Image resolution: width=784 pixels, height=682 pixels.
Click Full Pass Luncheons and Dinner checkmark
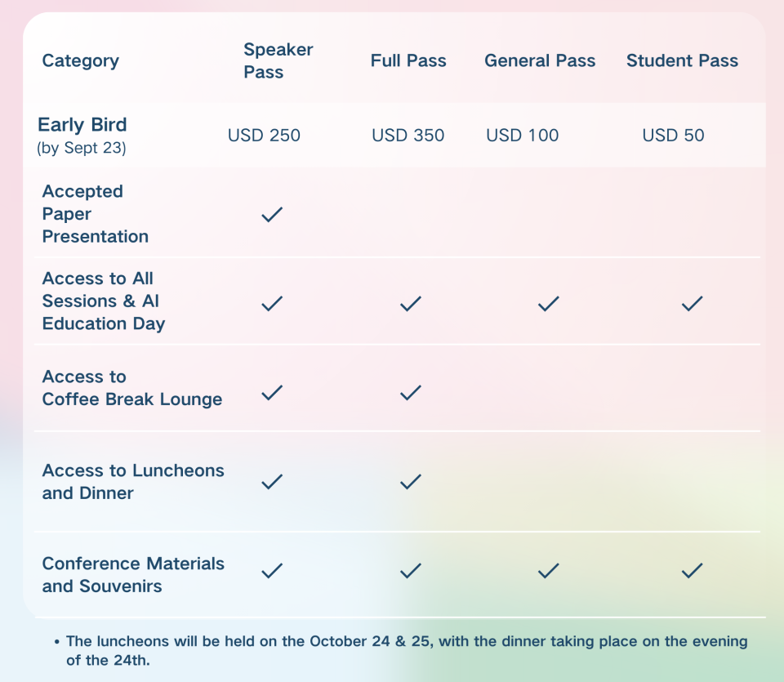[x=411, y=482]
